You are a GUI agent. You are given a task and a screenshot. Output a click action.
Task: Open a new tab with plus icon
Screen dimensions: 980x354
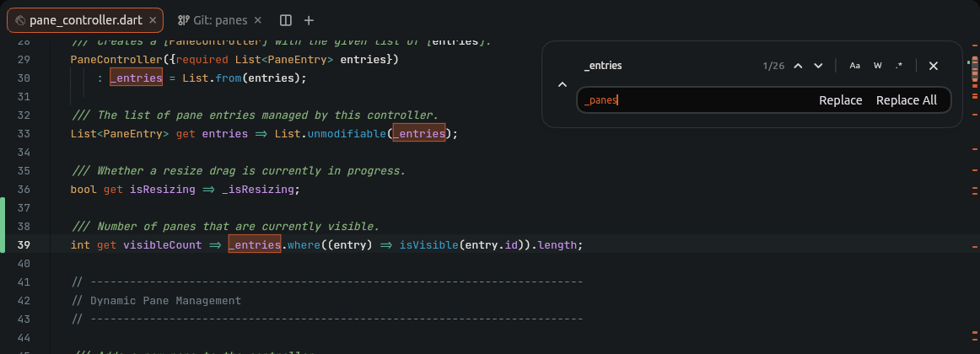pos(309,20)
